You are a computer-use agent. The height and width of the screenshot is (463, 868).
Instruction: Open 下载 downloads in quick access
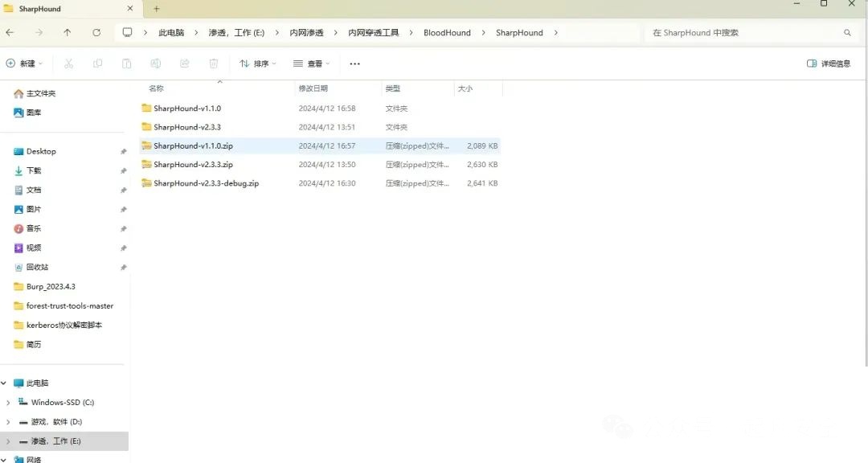27,171
